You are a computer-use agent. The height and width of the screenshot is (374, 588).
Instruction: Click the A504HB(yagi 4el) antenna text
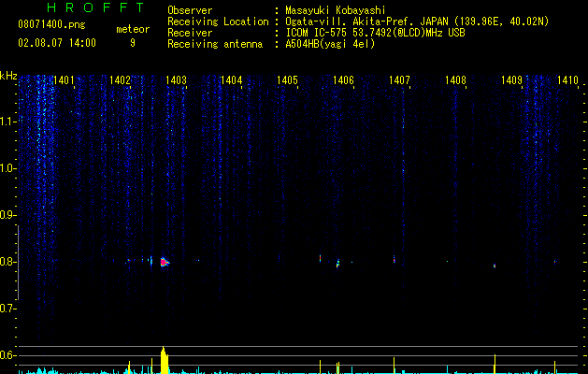(x=330, y=44)
